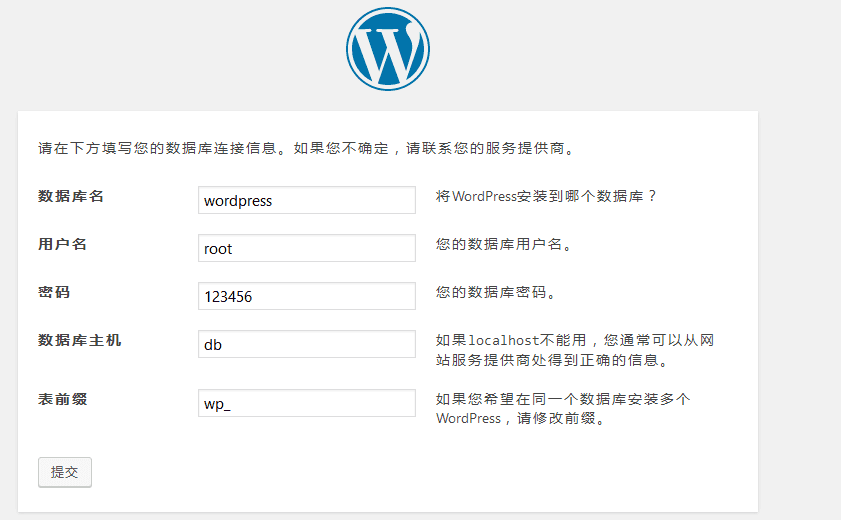Click the hint about 修改前缀 for multiple installs
The width and height of the screenshot is (841, 520).
(x=563, y=408)
